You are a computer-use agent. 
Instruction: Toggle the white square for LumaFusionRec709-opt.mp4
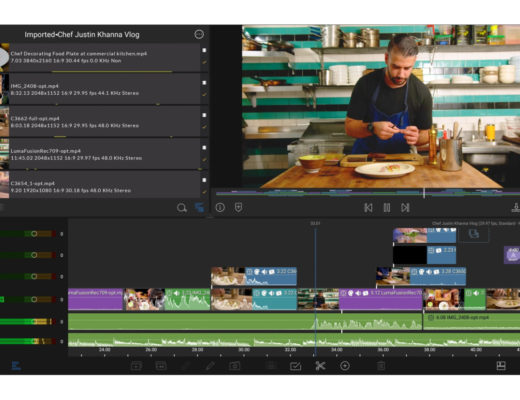click(204, 147)
